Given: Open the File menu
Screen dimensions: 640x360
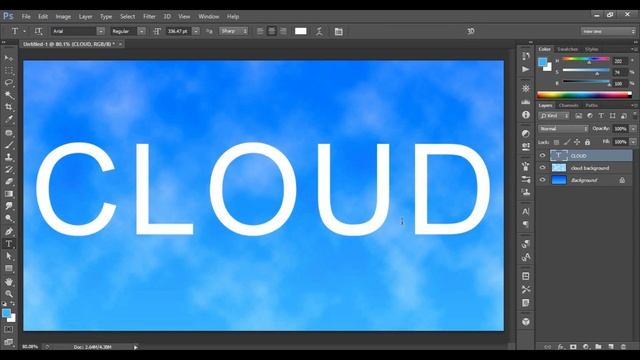Looking at the screenshot, I should pyautogui.click(x=26, y=16).
